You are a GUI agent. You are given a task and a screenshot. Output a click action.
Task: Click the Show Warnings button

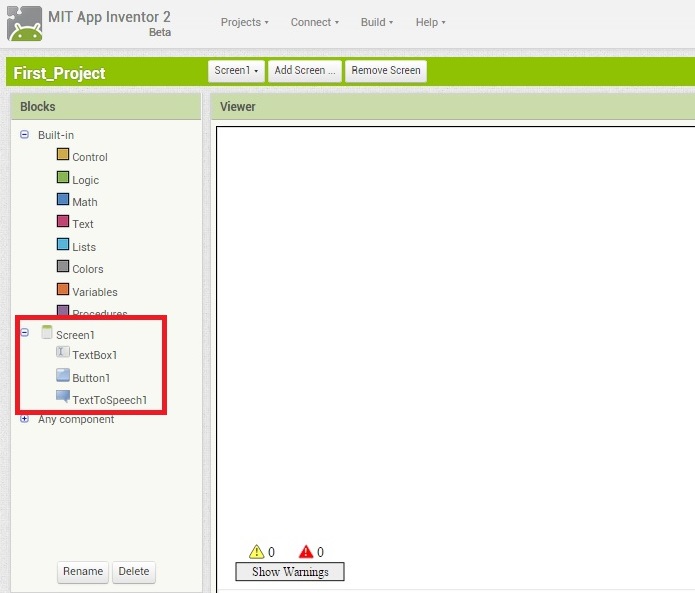tap(290, 572)
